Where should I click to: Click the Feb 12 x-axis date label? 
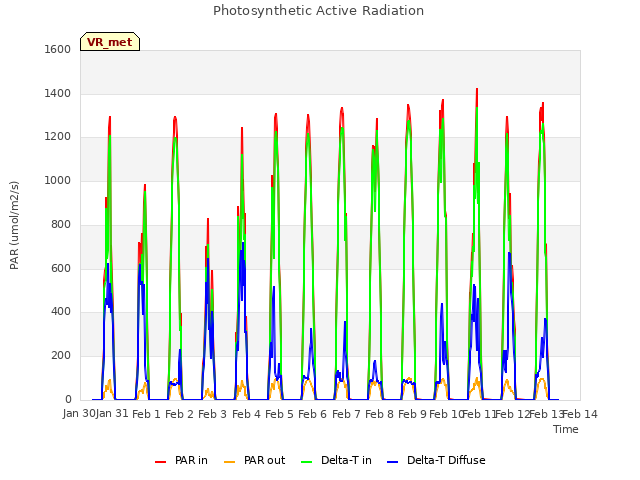pos(512,414)
